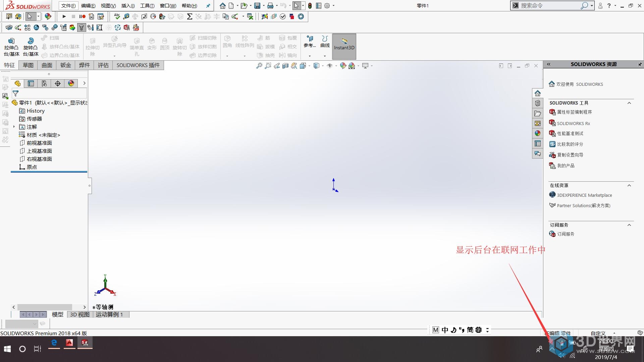644x362 pixels.
Task: Click the Publish to 3D PDF icon
Action: [136, 27]
